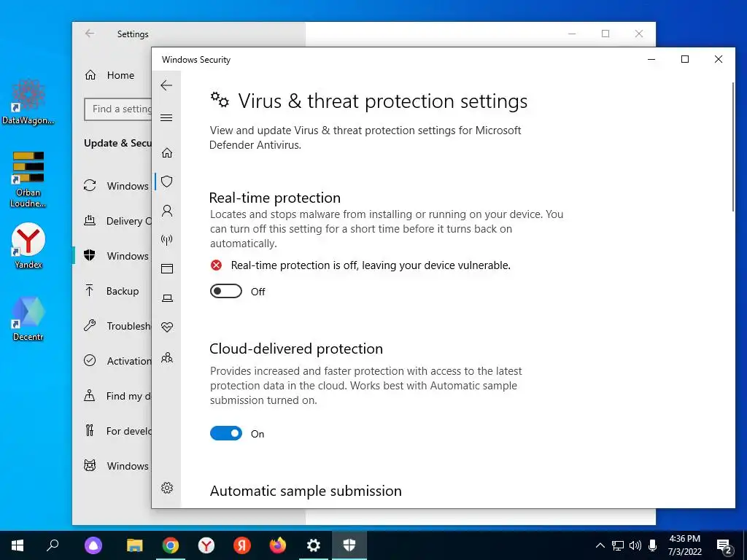Turn on Real-time protection toggle
Viewport: 747px width, 560px height.
226,291
